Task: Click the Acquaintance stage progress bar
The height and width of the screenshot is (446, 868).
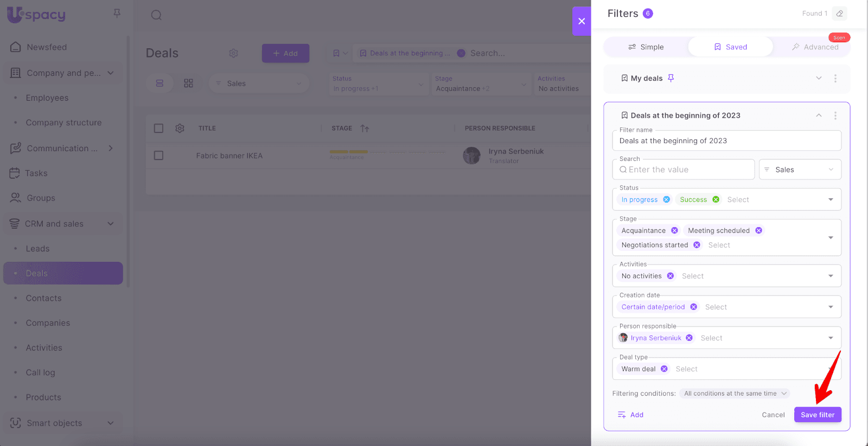Action: click(x=388, y=152)
